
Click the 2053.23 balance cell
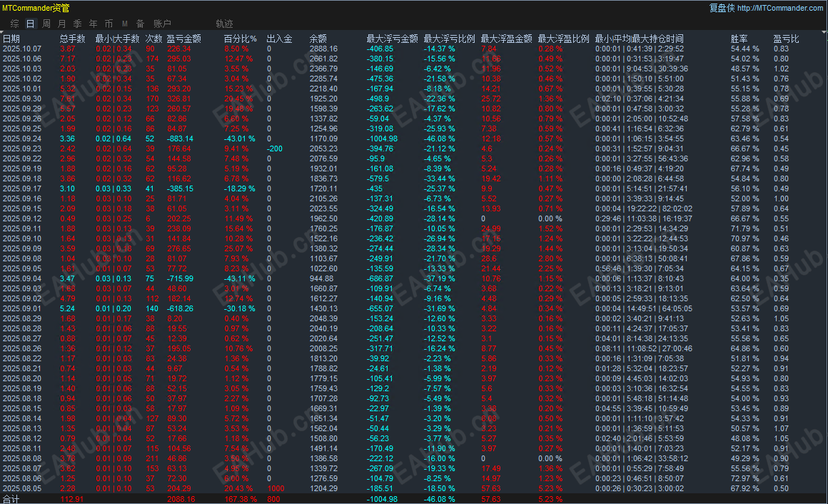(323, 148)
